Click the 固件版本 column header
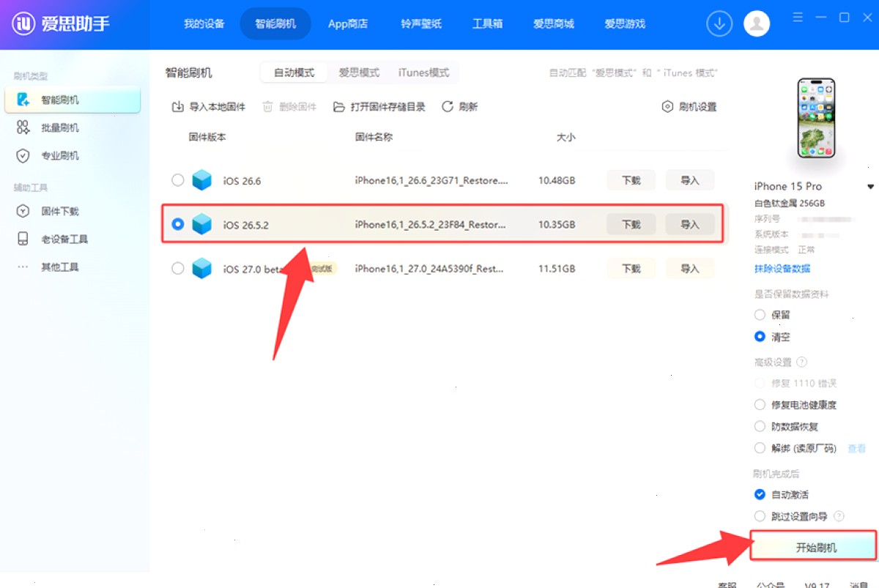This screenshot has width=879, height=588. [x=207, y=137]
